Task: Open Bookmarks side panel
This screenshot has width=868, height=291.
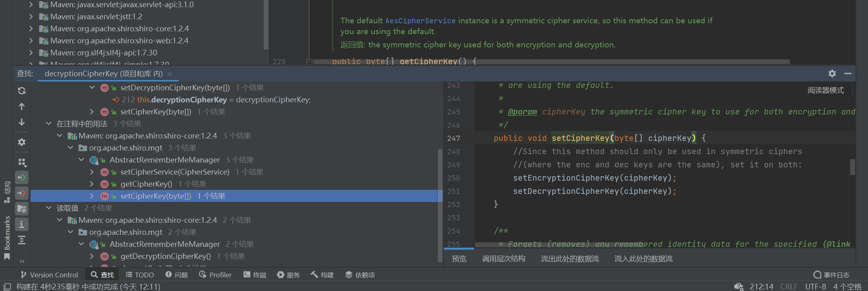Action: point(7,238)
